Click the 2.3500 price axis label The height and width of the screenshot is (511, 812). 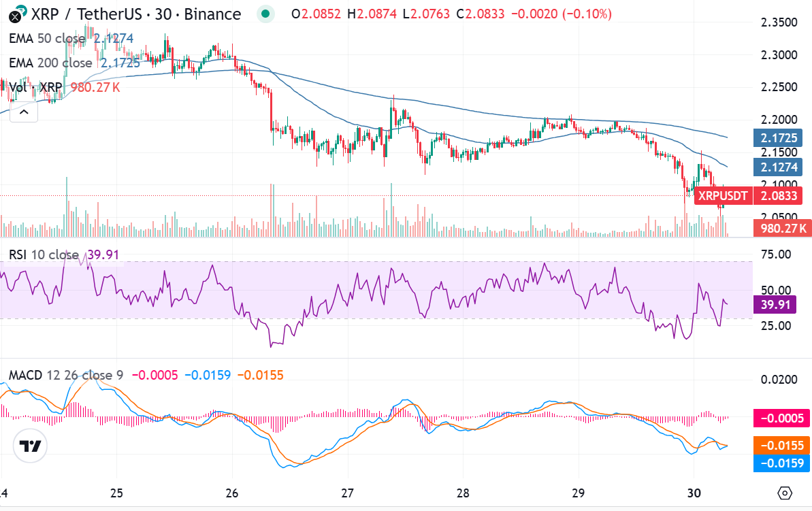(779, 22)
